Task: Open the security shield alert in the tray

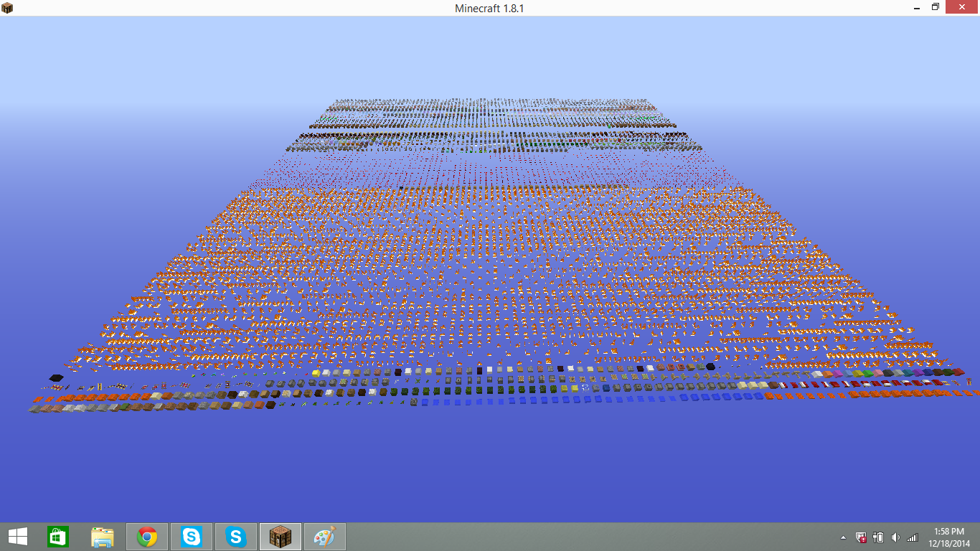Action: click(861, 537)
